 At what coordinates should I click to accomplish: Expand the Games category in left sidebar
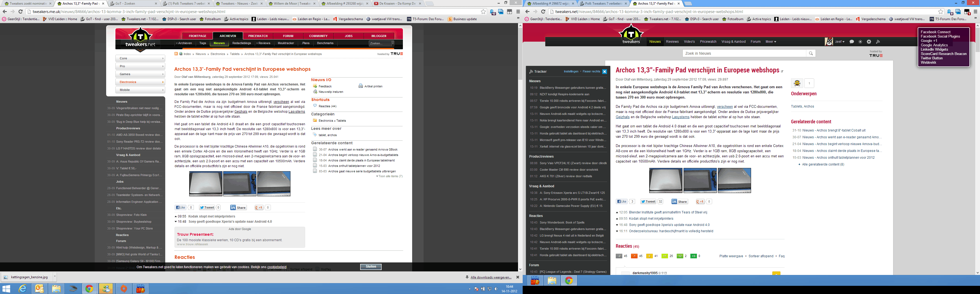tap(140, 74)
